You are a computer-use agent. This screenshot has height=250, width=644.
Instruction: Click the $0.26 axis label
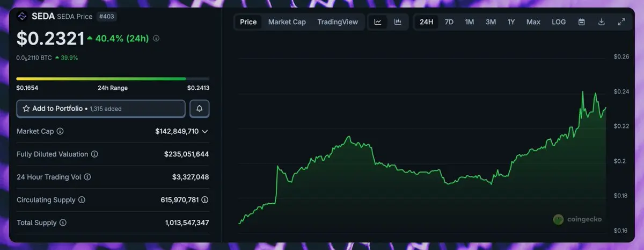pos(621,57)
